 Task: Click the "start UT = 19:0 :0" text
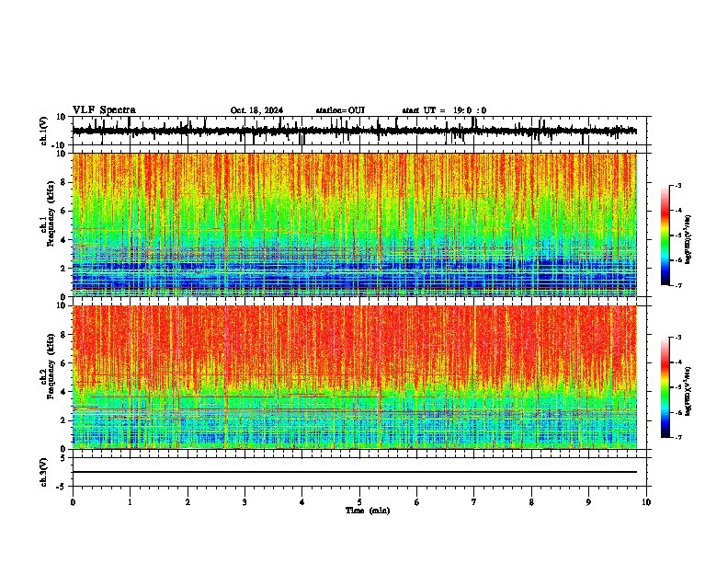point(444,110)
